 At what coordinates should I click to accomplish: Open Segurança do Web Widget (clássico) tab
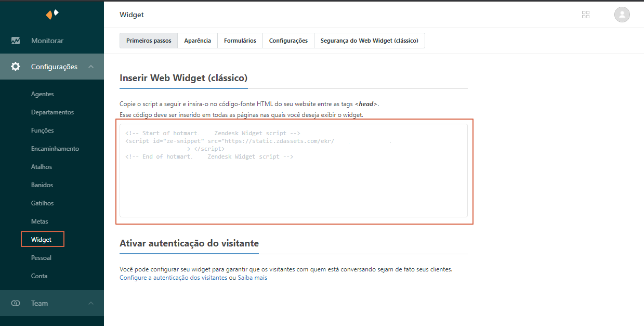[x=370, y=41]
